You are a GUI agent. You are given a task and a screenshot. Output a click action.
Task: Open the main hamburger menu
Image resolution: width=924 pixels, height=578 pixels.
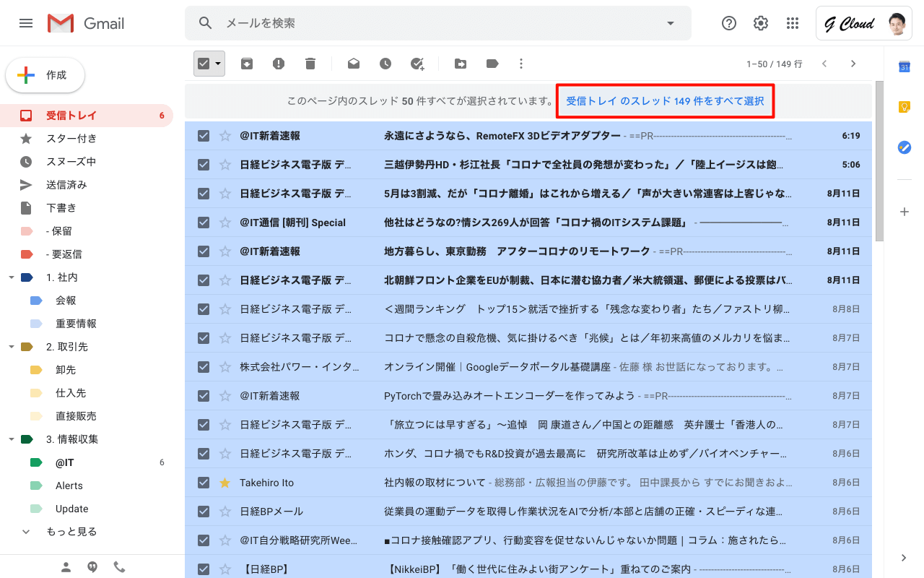pyautogui.click(x=26, y=23)
